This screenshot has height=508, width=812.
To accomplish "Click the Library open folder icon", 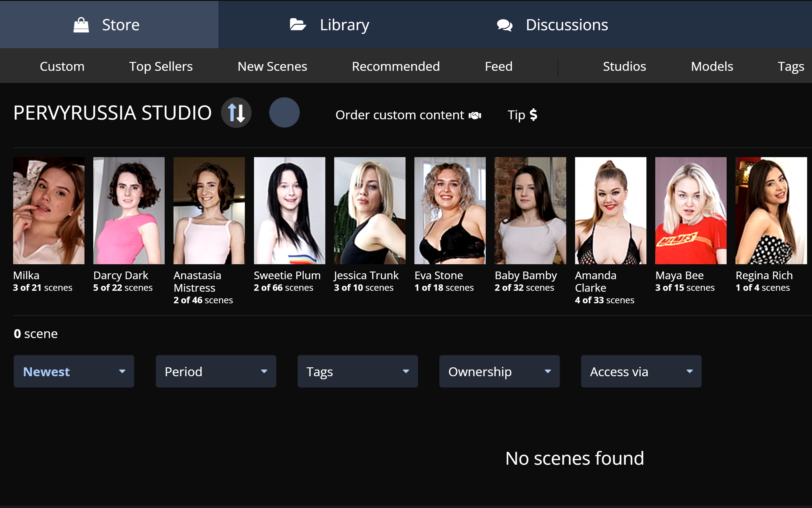I will tap(297, 25).
